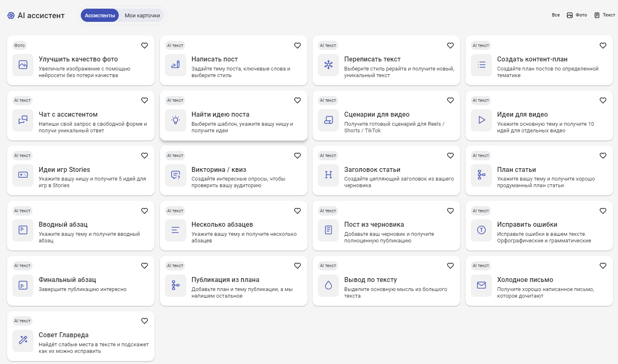Viewport: 618px width, 364px height.
Task: Click the magic wand icon on Совет Главреда
Action: 23,340
